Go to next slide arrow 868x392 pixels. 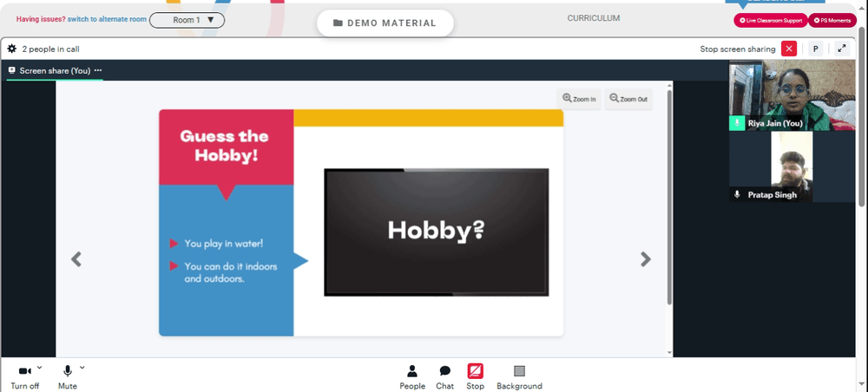pyautogui.click(x=646, y=258)
